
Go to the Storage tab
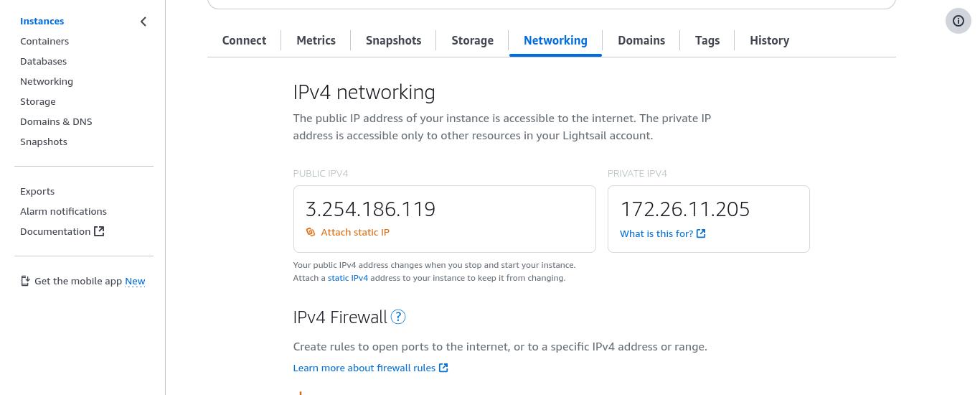click(472, 40)
